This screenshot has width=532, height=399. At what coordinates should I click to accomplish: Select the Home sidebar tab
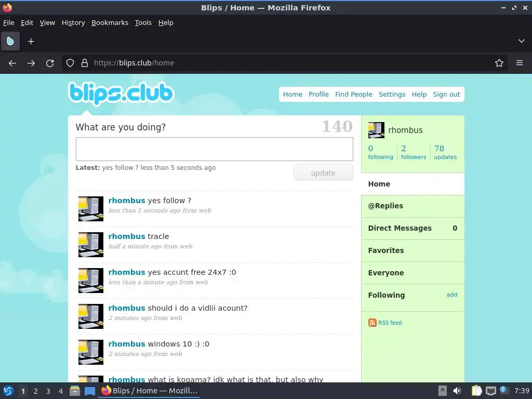pos(413,184)
